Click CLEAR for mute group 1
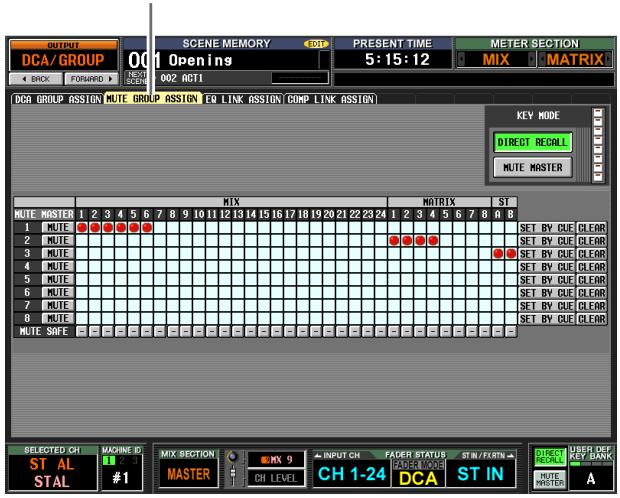 592,228
